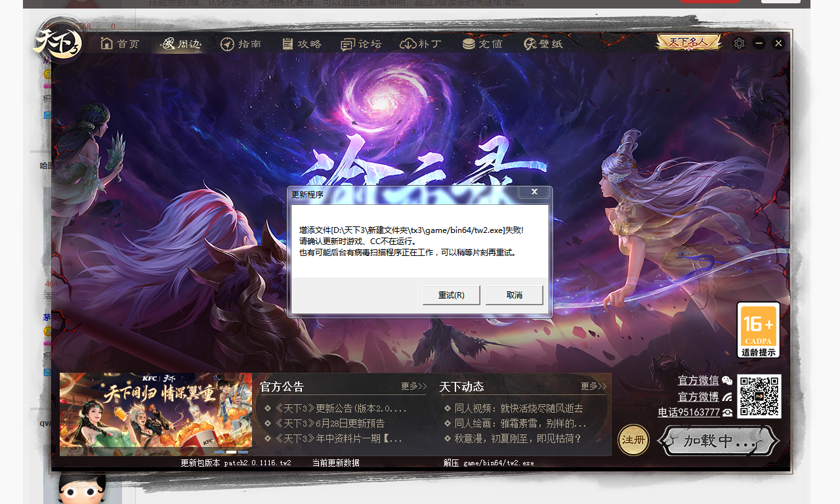Click 更多 next to 天下动态
The image size is (840, 504).
[593, 386]
